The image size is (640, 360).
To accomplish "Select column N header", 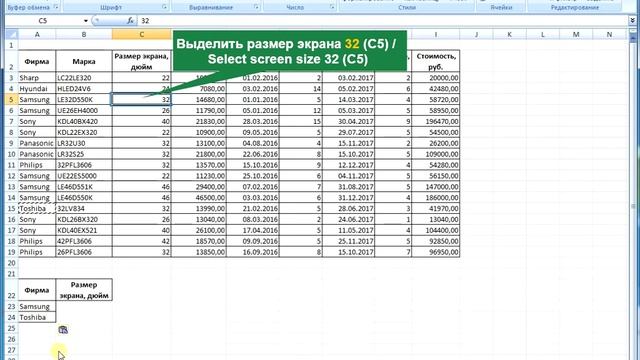I will tap(609, 35).
